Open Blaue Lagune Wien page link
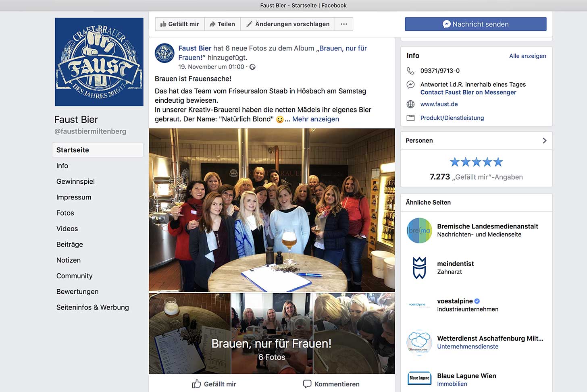This screenshot has width=587, height=392. click(466, 376)
